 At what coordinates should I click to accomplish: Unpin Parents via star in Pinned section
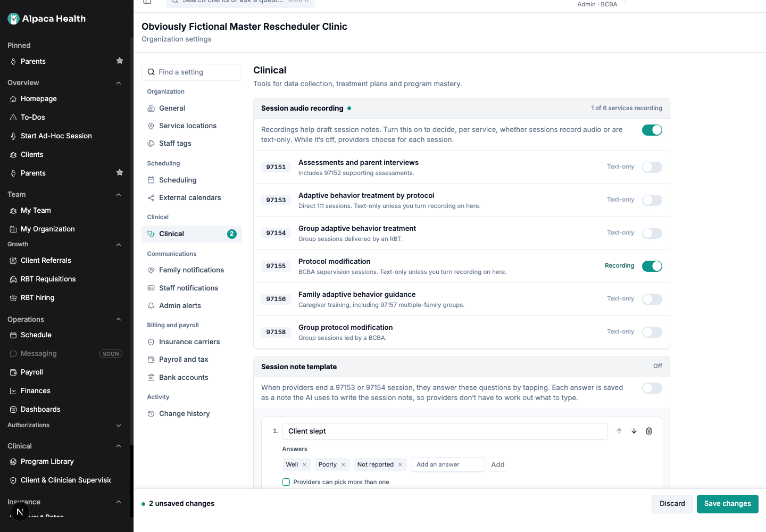[x=120, y=61]
